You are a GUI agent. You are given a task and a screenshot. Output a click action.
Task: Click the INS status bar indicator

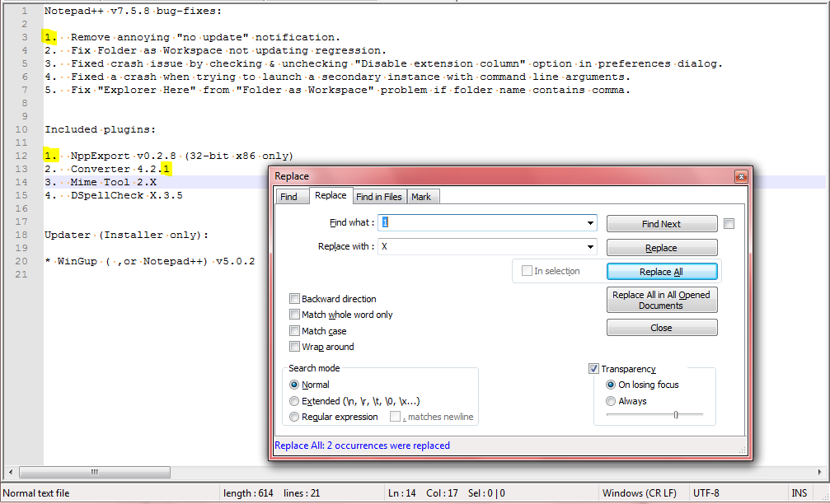coord(800,493)
